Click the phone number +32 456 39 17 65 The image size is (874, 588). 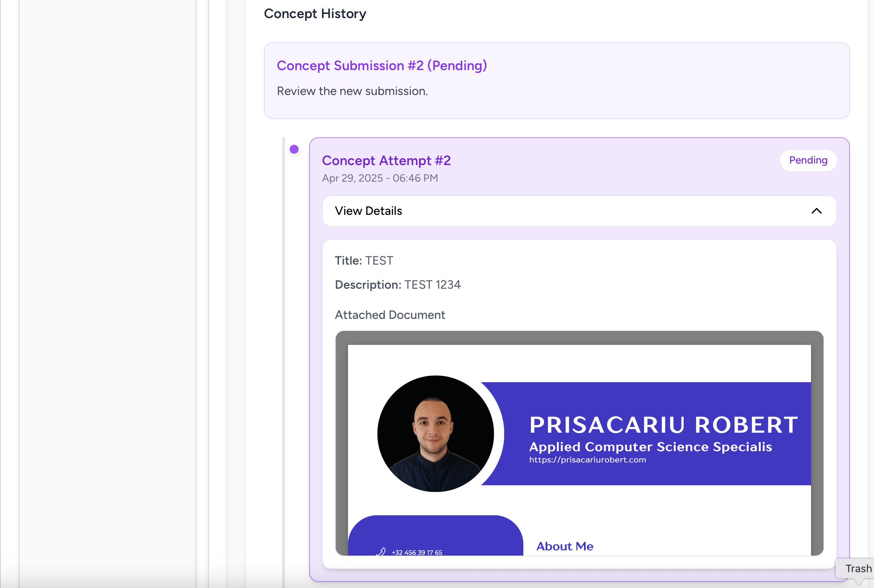pos(417,552)
